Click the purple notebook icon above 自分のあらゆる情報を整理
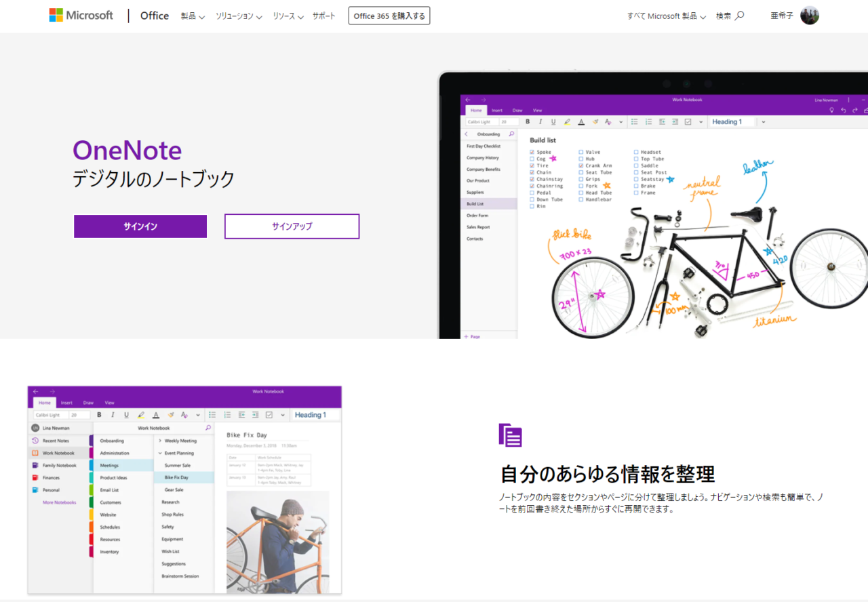This screenshot has width=868, height=602. [510, 435]
